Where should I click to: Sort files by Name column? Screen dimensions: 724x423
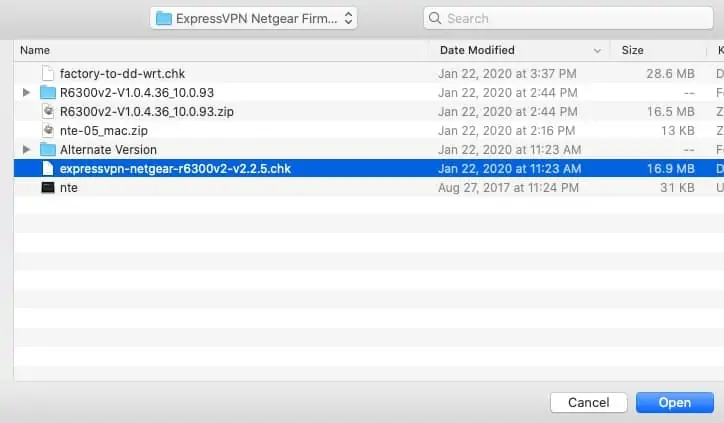35,50
